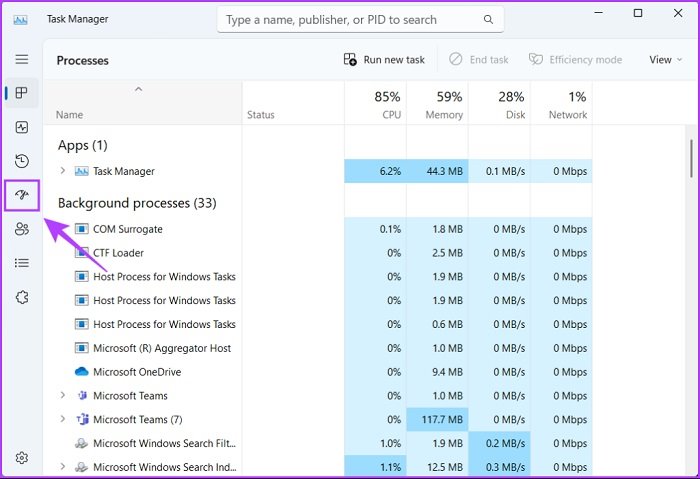
Task: Click the vertical scrollbar thumb
Action: tap(691, 158)
